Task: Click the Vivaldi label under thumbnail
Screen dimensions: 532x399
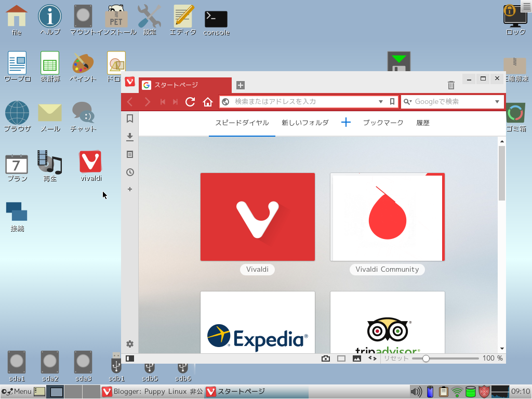Action: (257, 270)
